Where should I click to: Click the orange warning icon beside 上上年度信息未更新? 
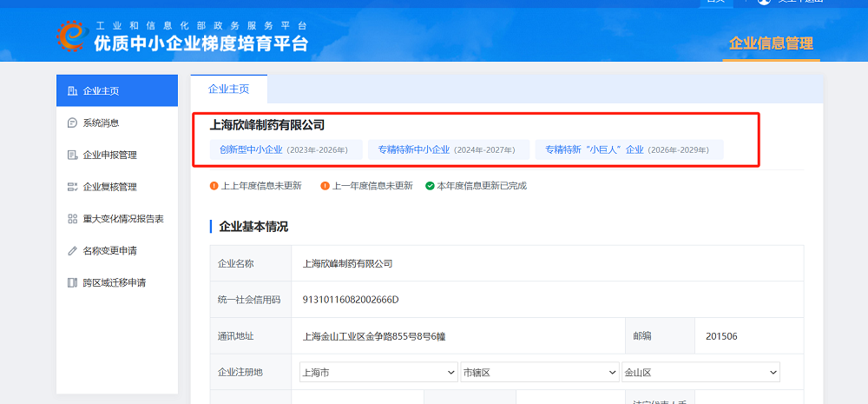point(214,186)
